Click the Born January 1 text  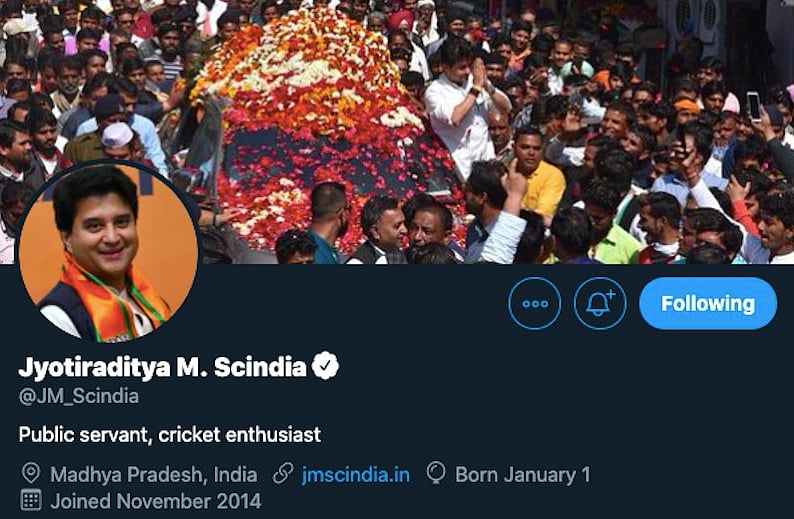click(522, 474)
